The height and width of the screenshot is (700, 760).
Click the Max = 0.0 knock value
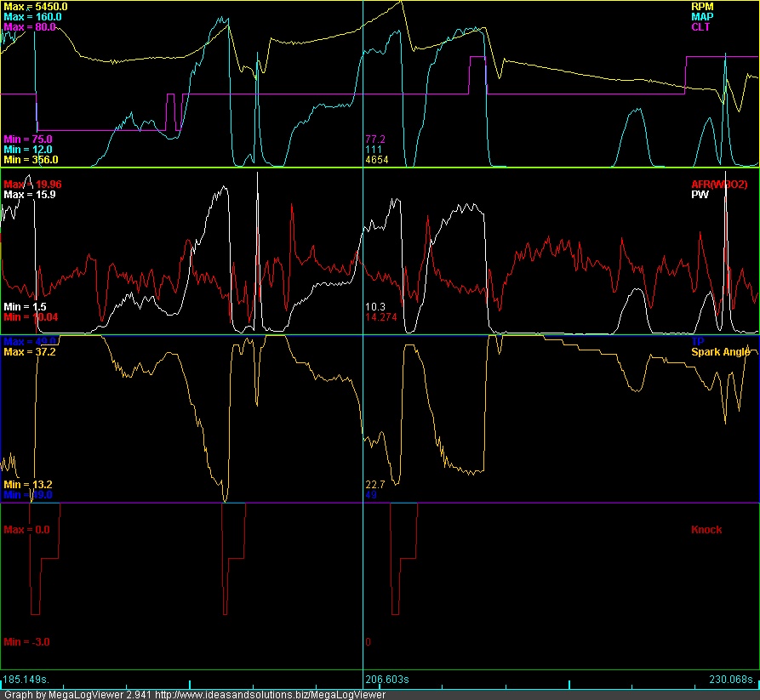[26, 530]
